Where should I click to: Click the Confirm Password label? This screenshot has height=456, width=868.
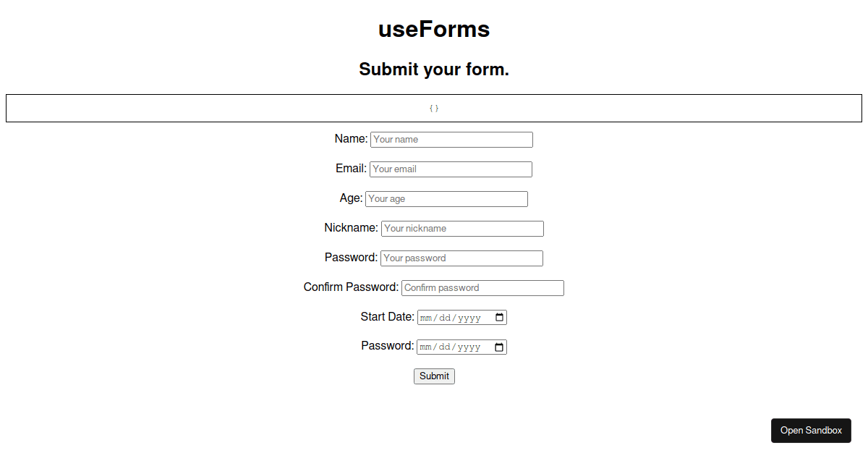point(351,287)
